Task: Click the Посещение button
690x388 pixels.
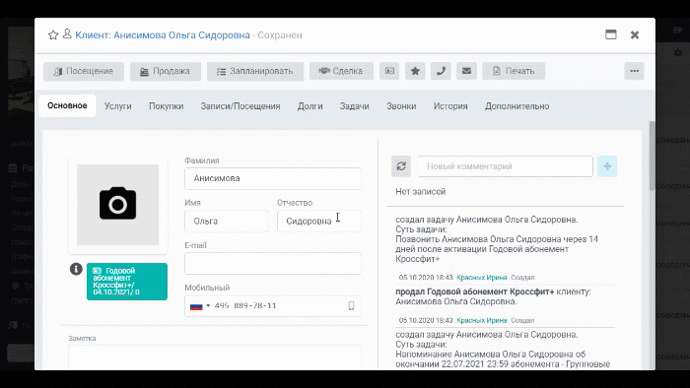Action: pyautogui.click(x=84, y=71)
